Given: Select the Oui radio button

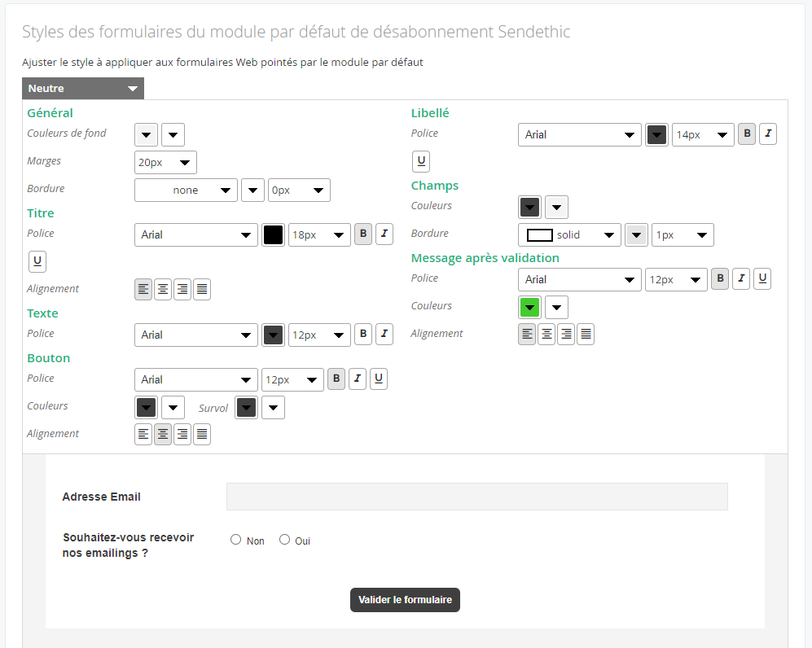Looking at the screenshot, I should click(x=284, y=540).
